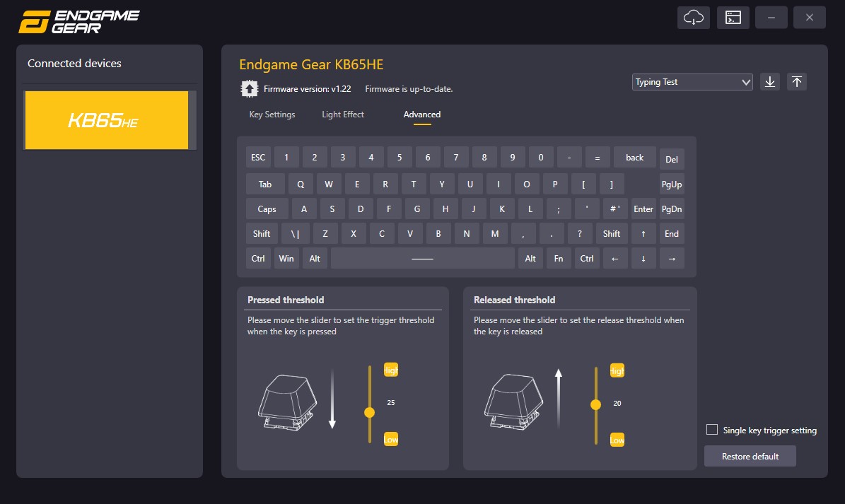This screenshot has height=504, width=845.
Task: Switch to the Key Settings tab
Action: tap(272, 114)
